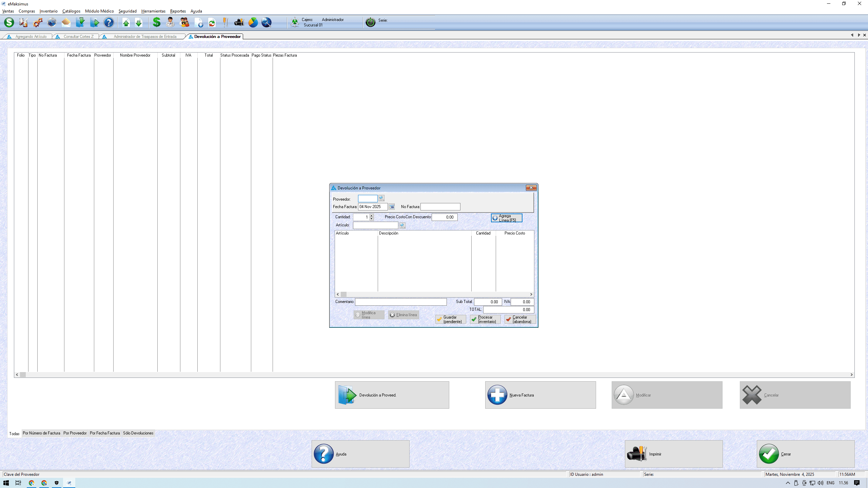Click the Procesar (inventario) button

click(x=485, y=319)
